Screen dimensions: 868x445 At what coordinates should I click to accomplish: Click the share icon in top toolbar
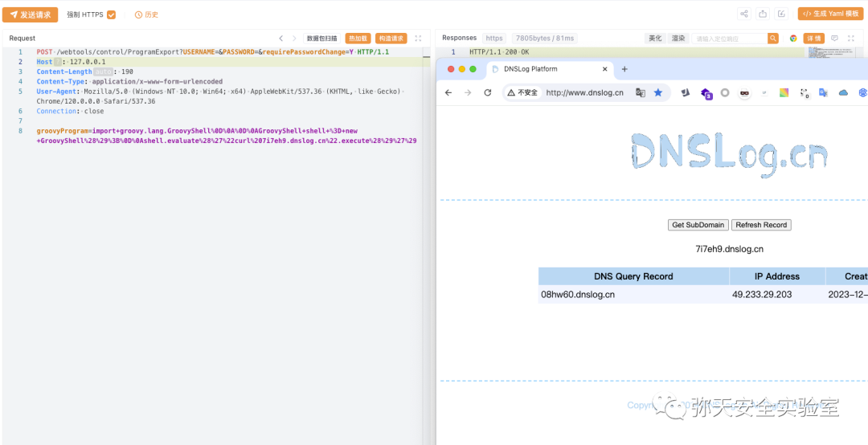pos(744,14)
